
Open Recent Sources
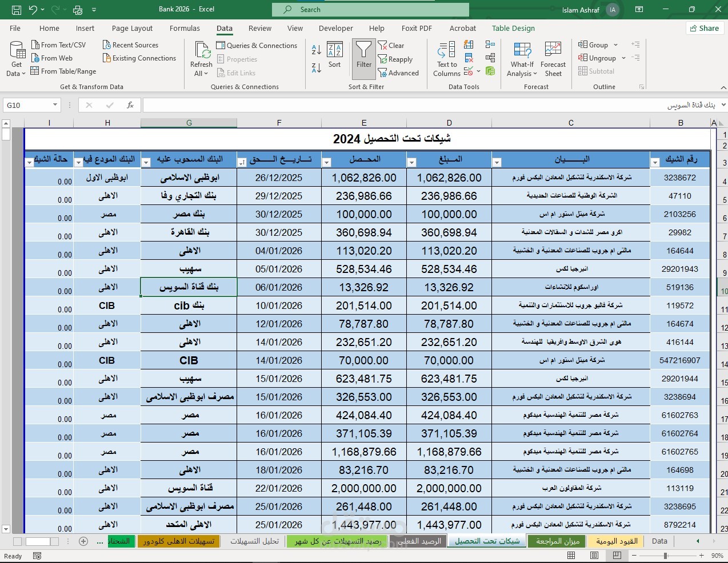point(130,45)
